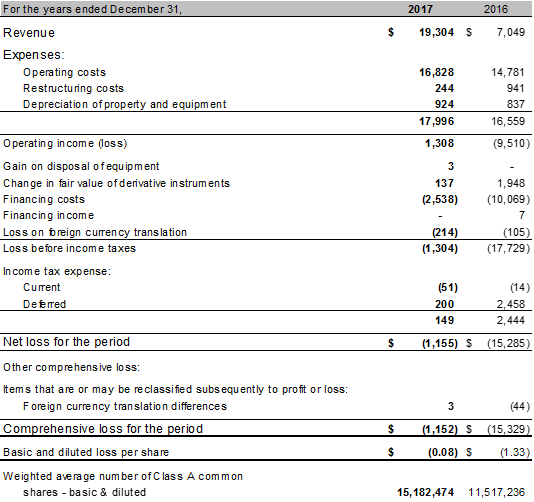Click restructuring costs value 244

point(444,88)
